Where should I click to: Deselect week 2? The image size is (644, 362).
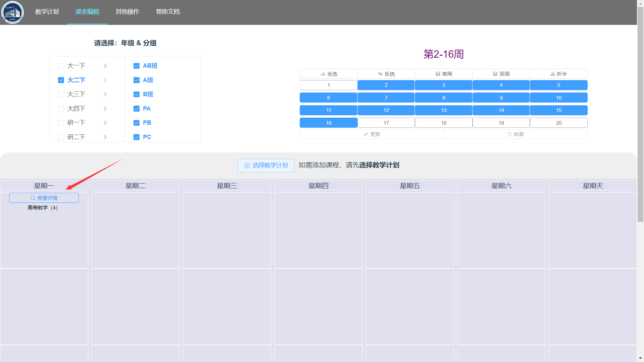pos(386,85)
